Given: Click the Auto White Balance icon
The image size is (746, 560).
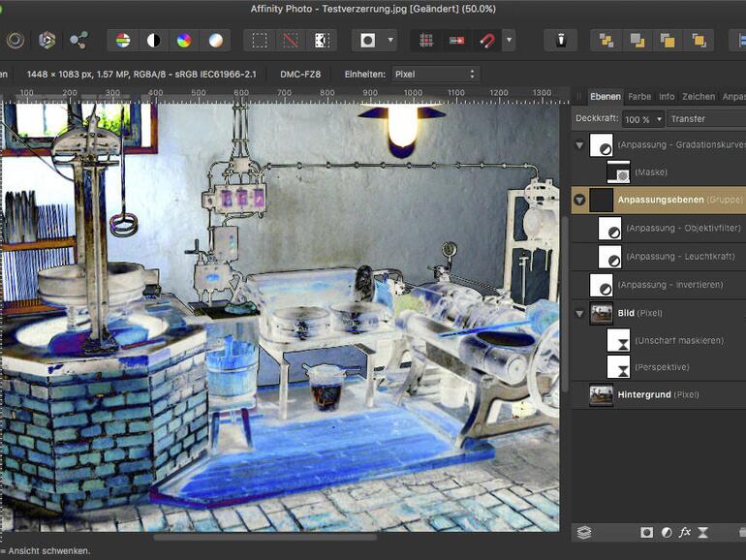Looking at the screenshot, I should tap(215, 41).
